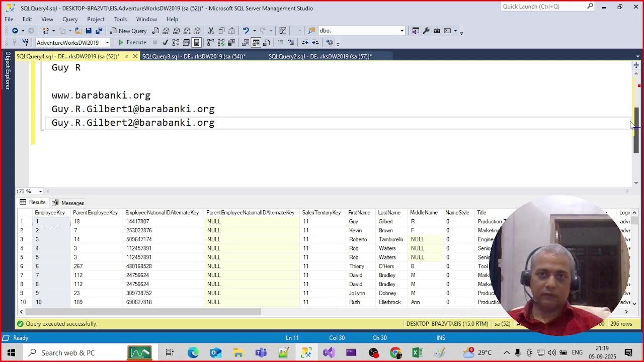644x362 pixels.
Task: Click Cancel Executing Query stop icon
Action: point(155,43)
